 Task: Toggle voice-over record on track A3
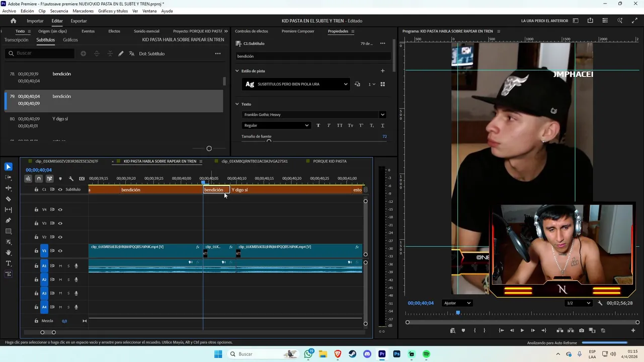tap(76, 293)
